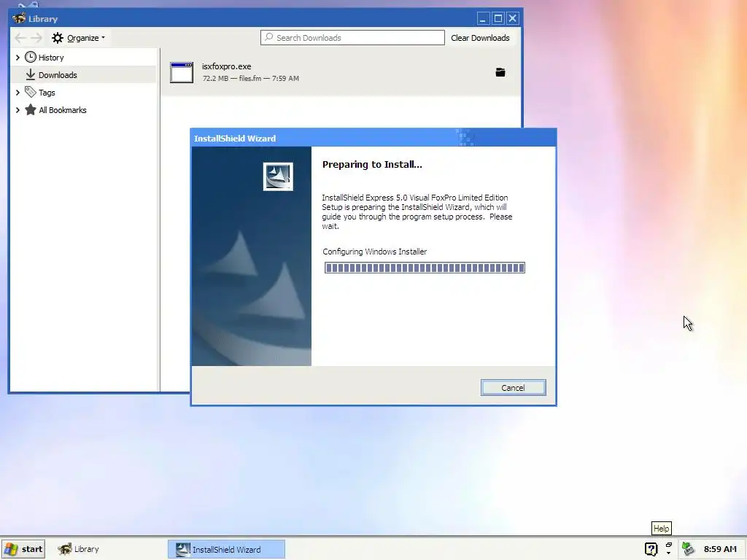747x560 pixels.
Task: Click the 'Preparing to Install...' heading
Action: pyautogui.click(x=372, y=164)
